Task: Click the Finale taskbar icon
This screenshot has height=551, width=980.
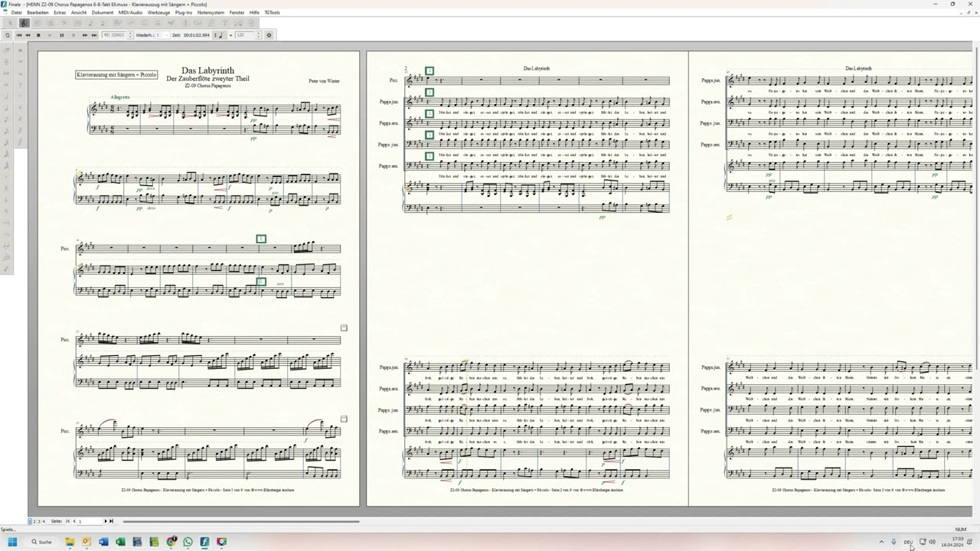Action: click(x=204, y=542)
